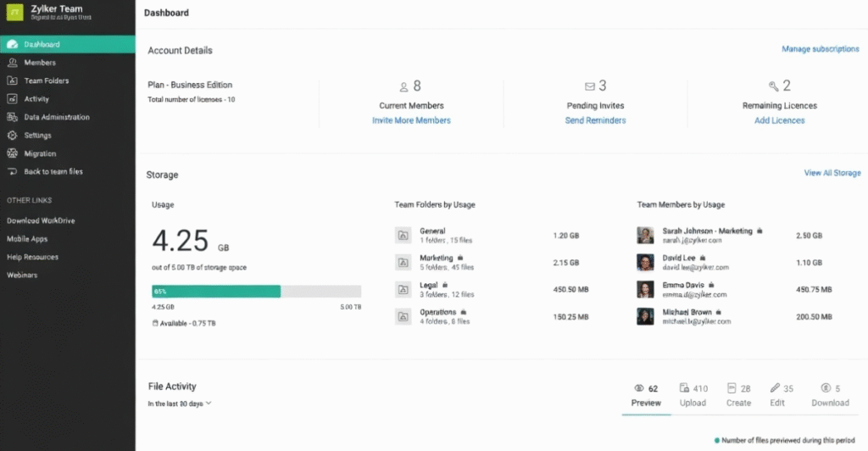Click the General team folder icon
The image size is (868, 451).
tap(403, 235)
